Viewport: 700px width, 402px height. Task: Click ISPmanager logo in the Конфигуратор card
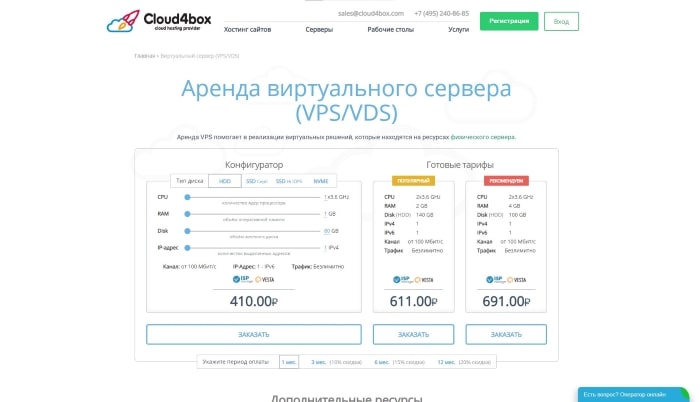(x=242, y=280)
